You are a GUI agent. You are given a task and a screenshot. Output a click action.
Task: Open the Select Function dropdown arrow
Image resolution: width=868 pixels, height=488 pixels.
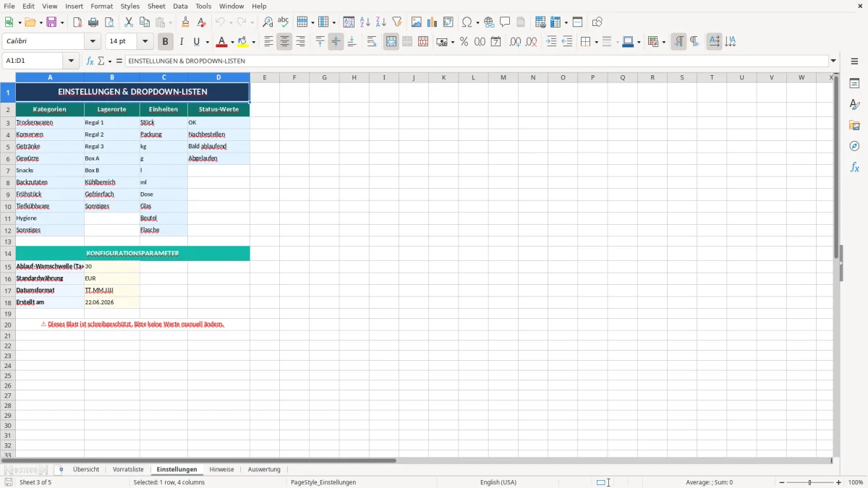[x=109, y=61]
